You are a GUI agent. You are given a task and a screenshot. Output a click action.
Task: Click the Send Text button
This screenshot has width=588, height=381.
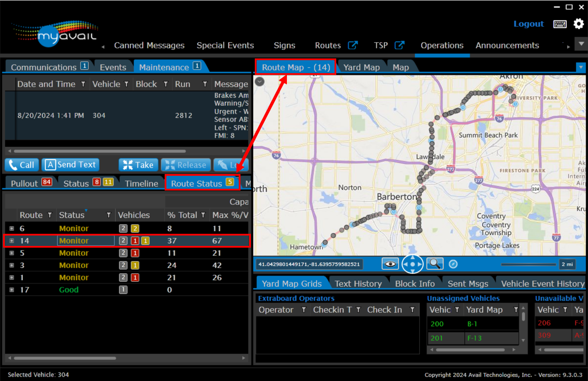(71, 165)
